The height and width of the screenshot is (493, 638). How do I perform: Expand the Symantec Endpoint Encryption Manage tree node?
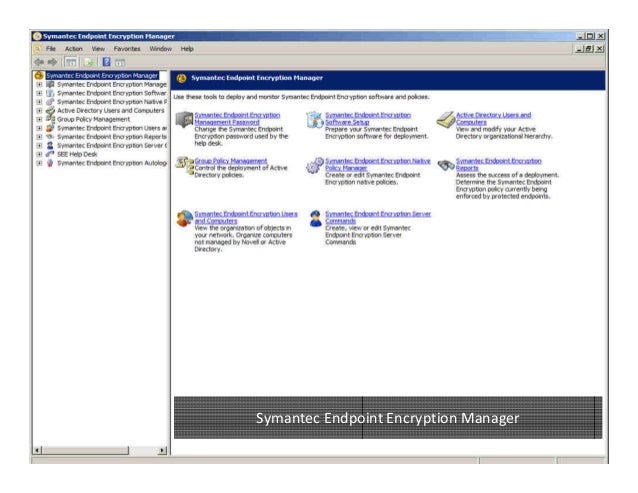point(39,85)
